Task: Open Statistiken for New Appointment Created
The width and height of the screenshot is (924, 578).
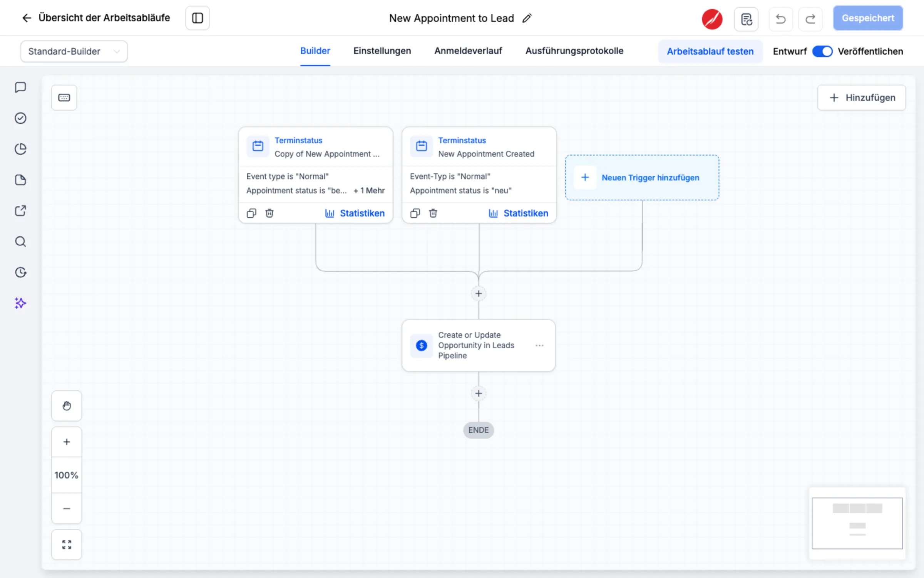Action: (x=518, y=213)
